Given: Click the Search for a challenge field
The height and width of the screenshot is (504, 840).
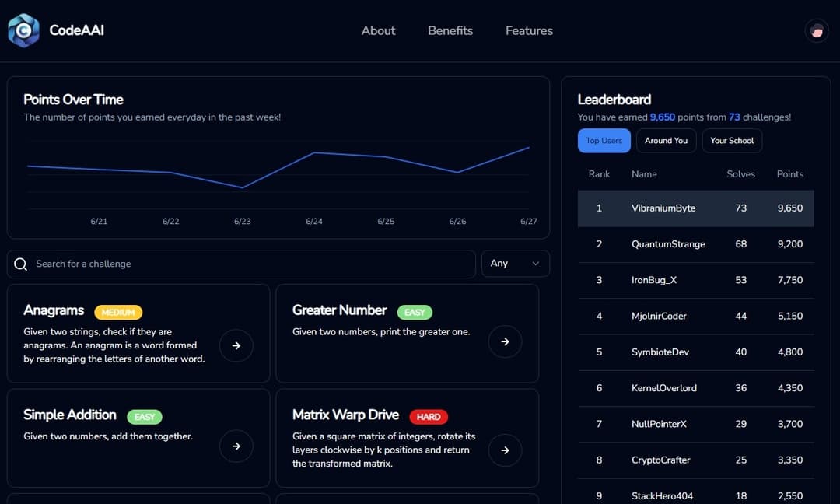Looking at the screenshot, I should 241,264.
